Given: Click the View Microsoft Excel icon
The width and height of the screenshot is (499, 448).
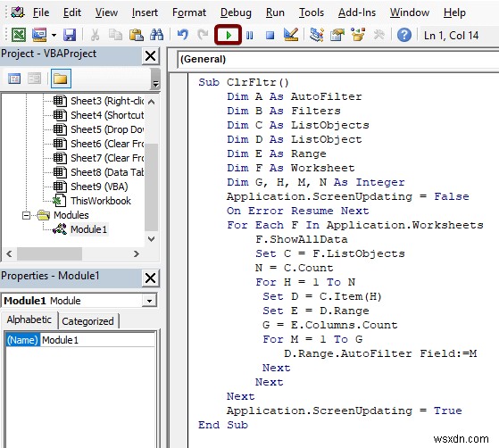Looking at the screenshot, I should click(x=19, y=35).
